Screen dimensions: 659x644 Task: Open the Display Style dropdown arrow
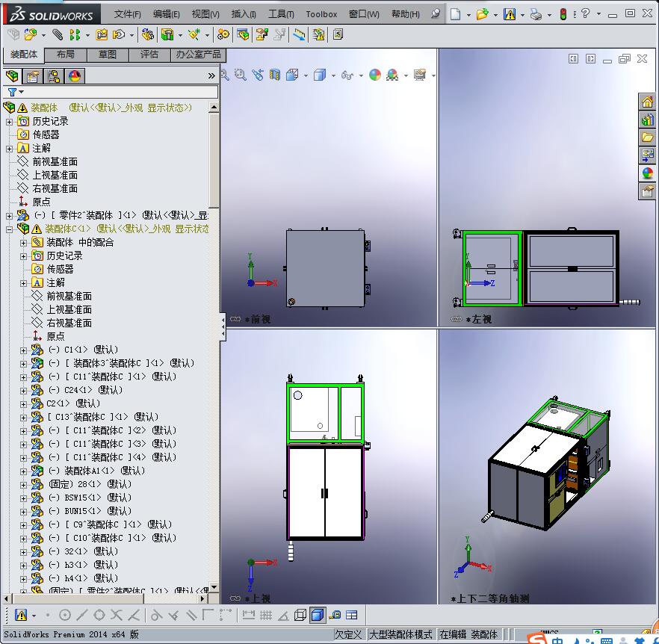333,75
